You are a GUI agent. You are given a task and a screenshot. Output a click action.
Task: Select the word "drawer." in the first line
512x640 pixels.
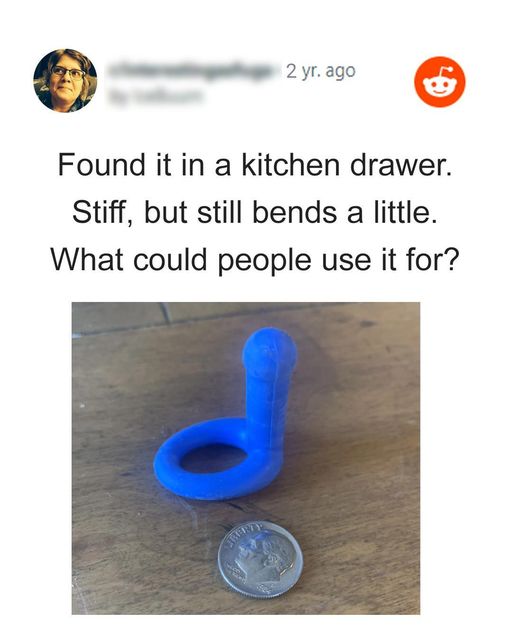point(401,164)
